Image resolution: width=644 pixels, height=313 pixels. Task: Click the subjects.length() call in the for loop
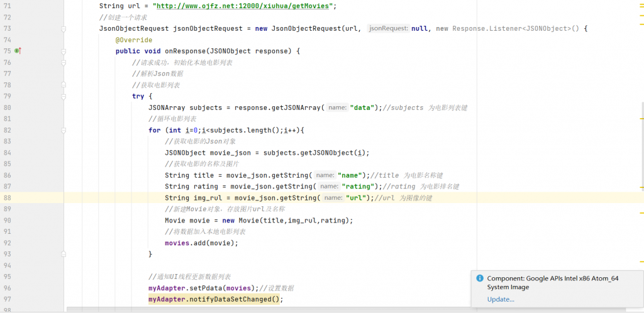click(x=245, y=131)
